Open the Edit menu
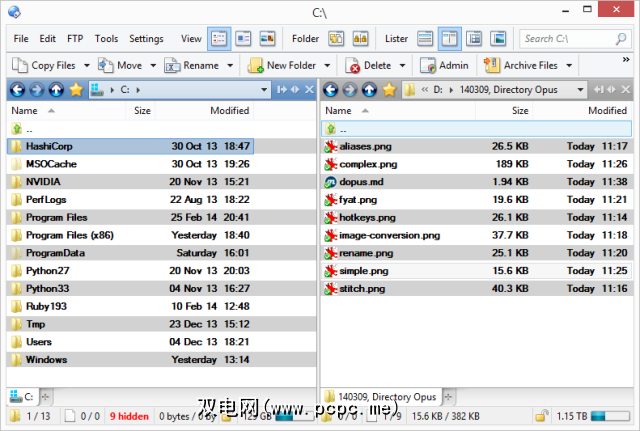 47,39
